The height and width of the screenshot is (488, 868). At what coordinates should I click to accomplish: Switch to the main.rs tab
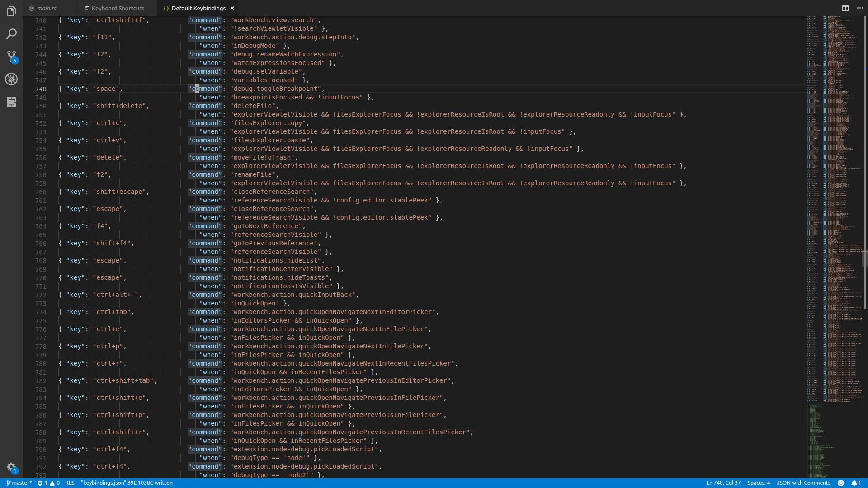point(47,8)
